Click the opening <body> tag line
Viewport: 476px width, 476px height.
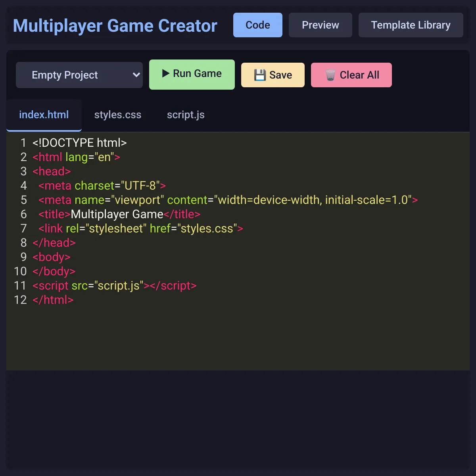click(x=52, y=257)
